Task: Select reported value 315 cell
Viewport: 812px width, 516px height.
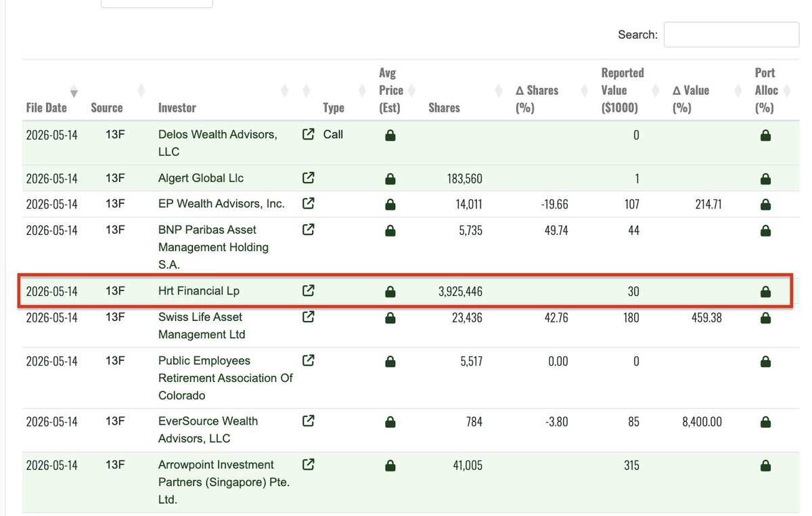Action: coord(631,465)
